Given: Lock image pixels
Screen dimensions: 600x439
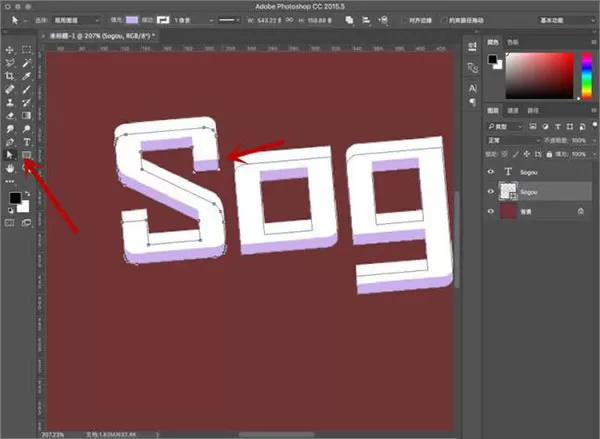Looking at the screenshot, I should click(516, 154).
